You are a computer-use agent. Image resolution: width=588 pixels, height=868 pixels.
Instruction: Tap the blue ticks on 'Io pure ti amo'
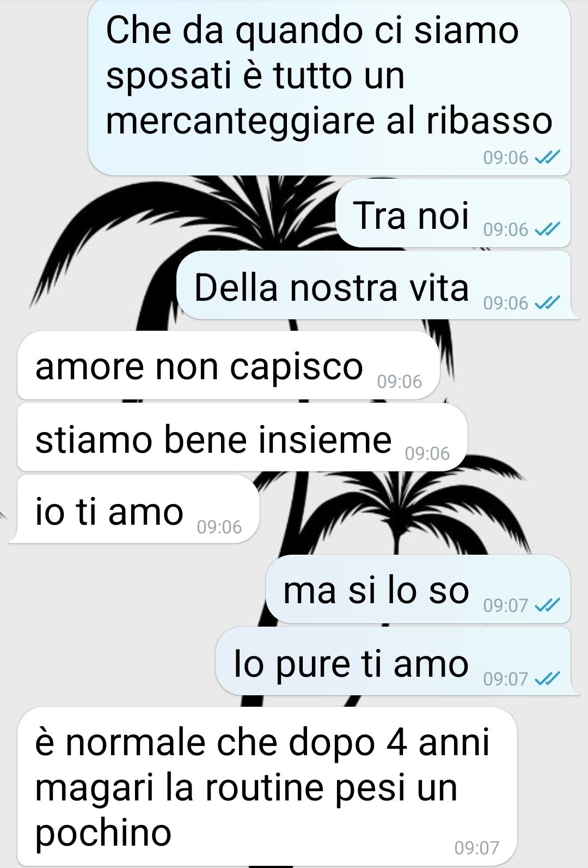[547, 678]
